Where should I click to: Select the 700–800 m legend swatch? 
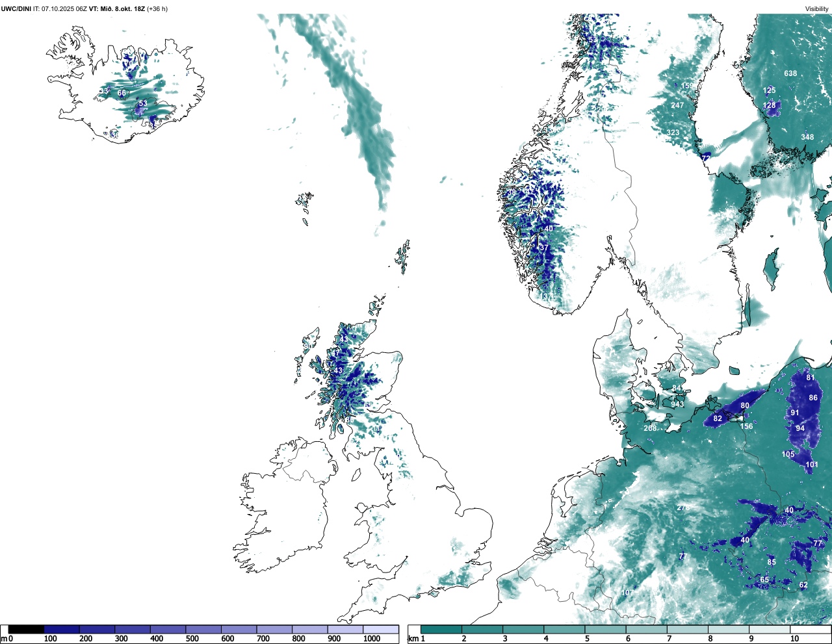(x=274, y=629)
